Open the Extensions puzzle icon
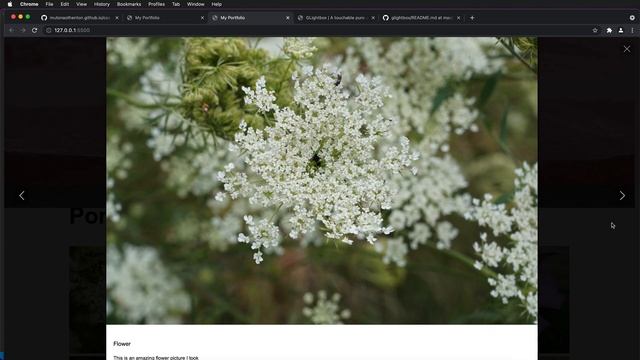 click(x=609, y=30)
